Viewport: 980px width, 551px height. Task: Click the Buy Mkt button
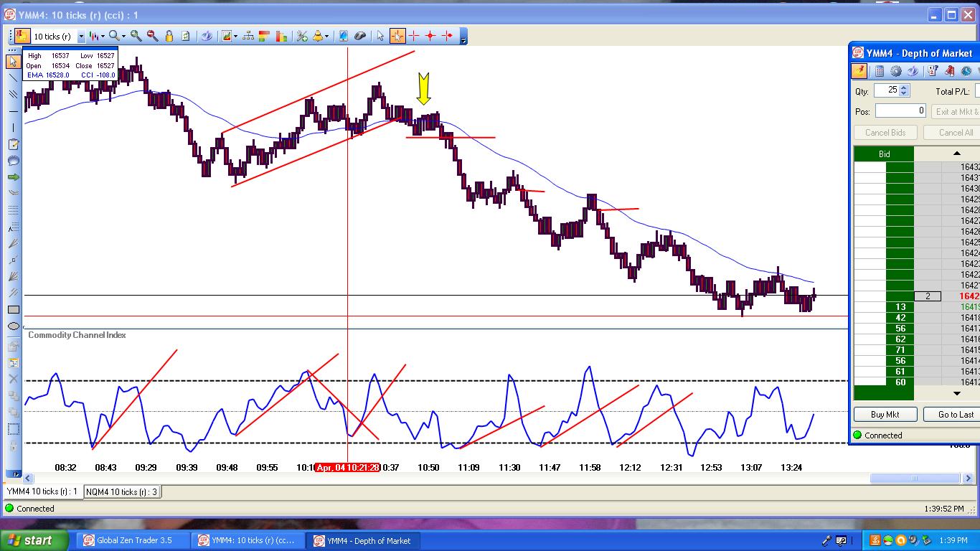point(885,414)
